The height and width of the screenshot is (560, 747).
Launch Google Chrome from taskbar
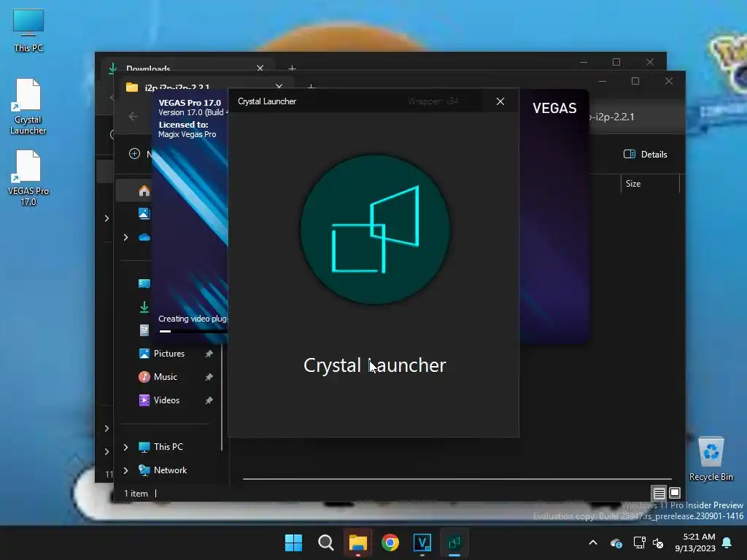[x=390, y=542]
